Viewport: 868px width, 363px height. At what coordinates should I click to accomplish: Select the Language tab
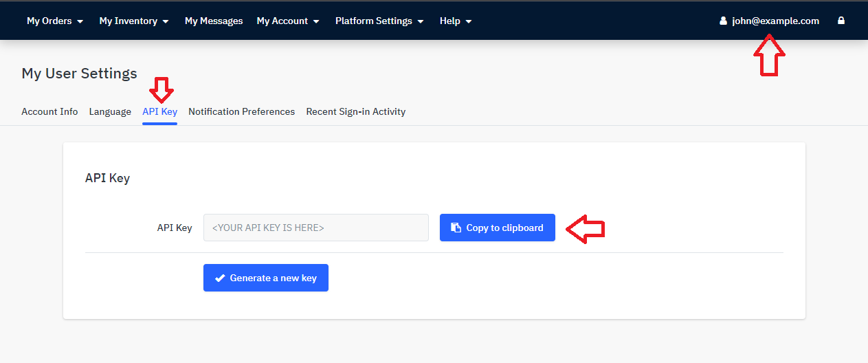pos(110,111)
